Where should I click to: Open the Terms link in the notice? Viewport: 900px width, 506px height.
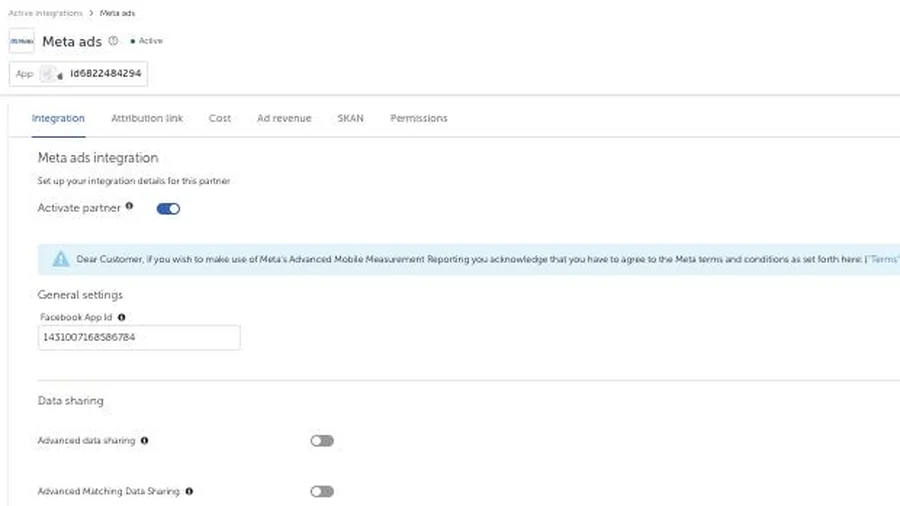coord(883,259)
